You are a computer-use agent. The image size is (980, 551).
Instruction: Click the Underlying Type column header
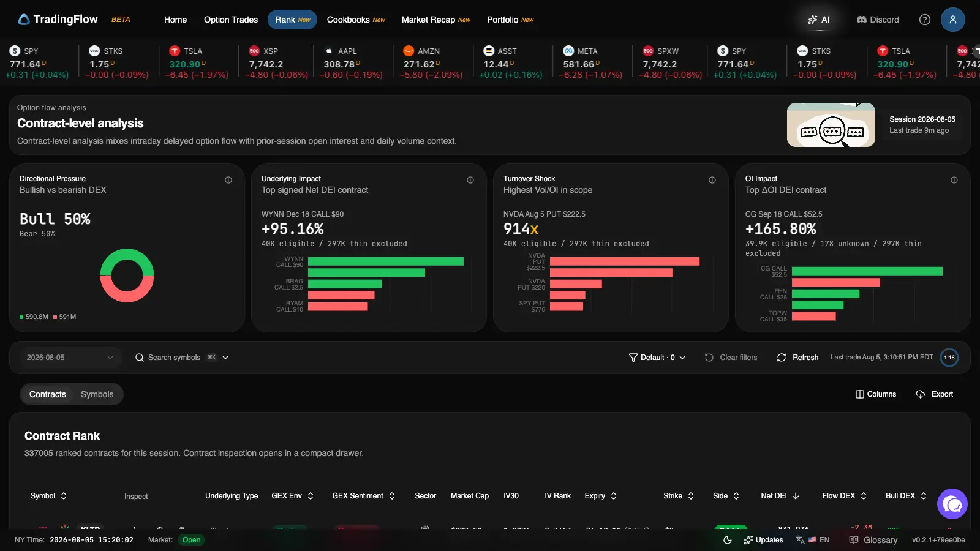[x=232, y=496]
